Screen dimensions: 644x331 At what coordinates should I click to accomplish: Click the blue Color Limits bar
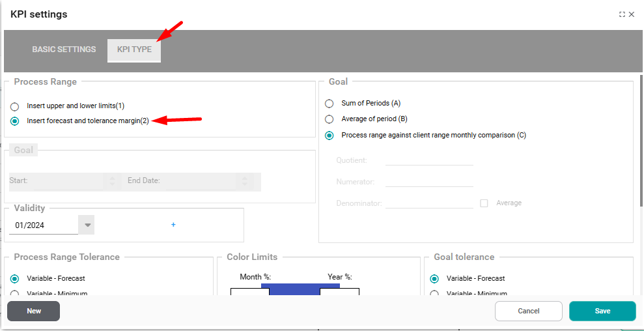[x=294, y=290]
